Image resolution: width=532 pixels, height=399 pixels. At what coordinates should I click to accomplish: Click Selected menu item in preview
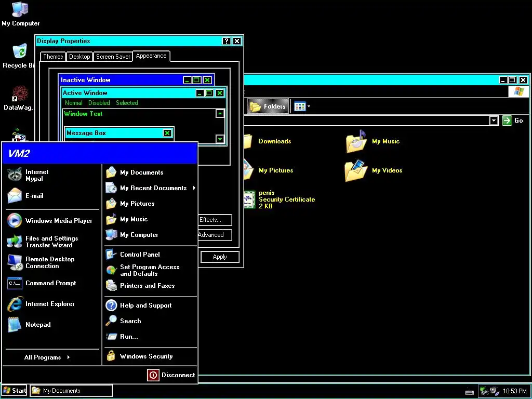click(x=127, y=103)
